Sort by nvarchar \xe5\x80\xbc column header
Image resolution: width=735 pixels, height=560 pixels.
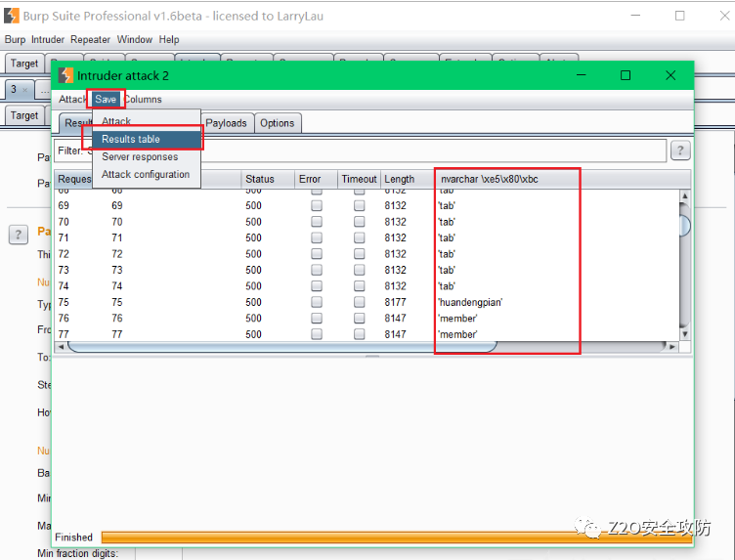click(x=563, y=179)
